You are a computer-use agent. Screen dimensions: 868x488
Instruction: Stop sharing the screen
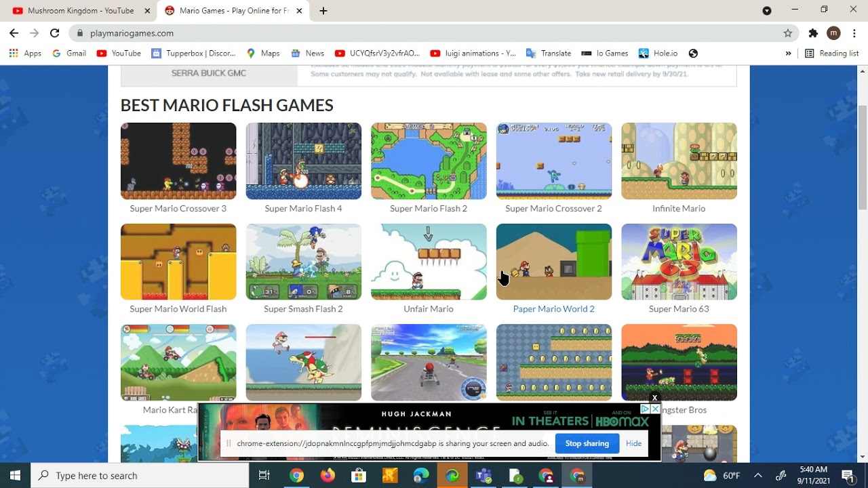click(587, 443)
